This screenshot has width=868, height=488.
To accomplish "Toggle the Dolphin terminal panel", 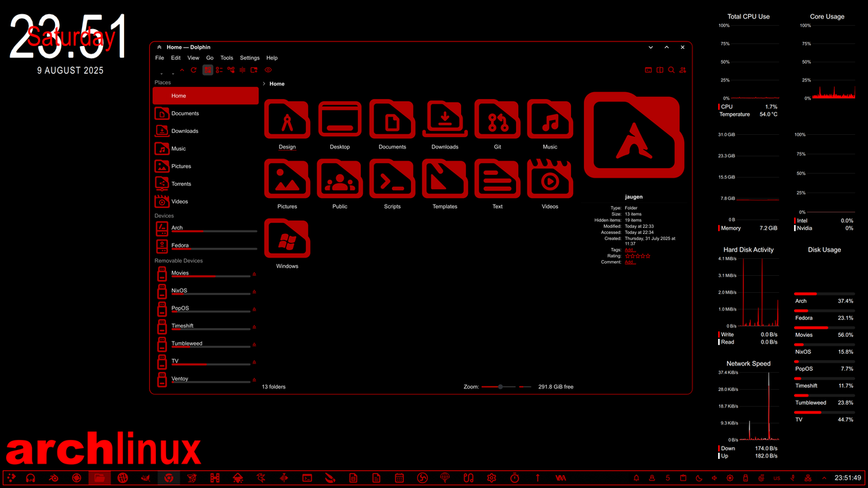I will [648, 70].
